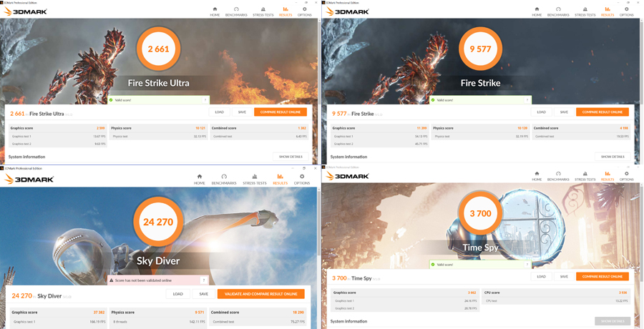Click Combined score 18 290 in Sky Diver
Viewport: 644px width, 329px height.
point(259,313)
